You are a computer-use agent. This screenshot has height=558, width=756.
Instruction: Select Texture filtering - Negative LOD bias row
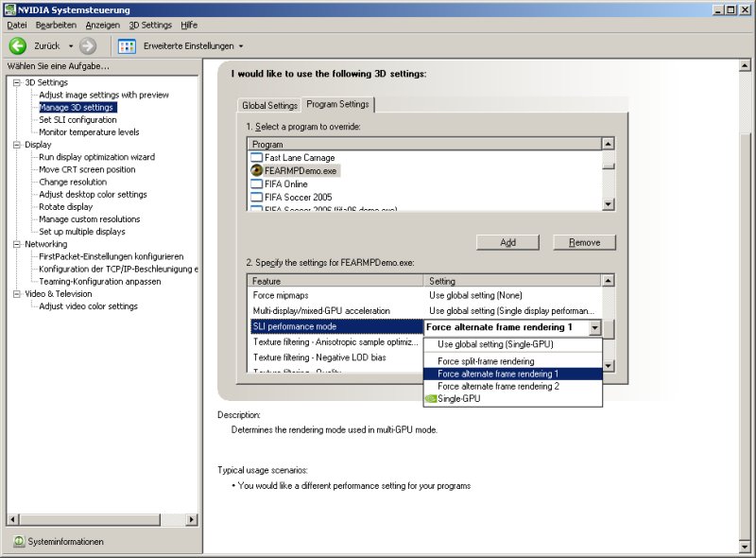tap(336, 357)
